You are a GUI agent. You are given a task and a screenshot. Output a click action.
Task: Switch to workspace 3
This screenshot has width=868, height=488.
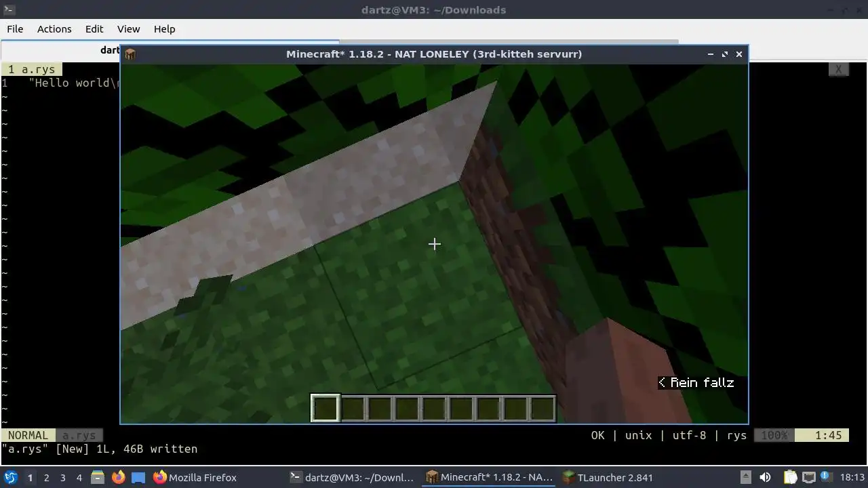pyautogui.click(x=62, y=477)
